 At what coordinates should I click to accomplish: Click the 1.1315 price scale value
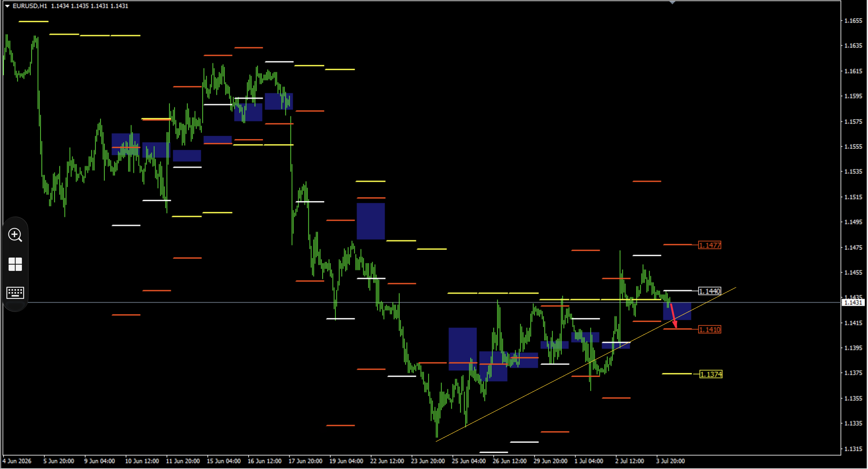pos(853,449)
